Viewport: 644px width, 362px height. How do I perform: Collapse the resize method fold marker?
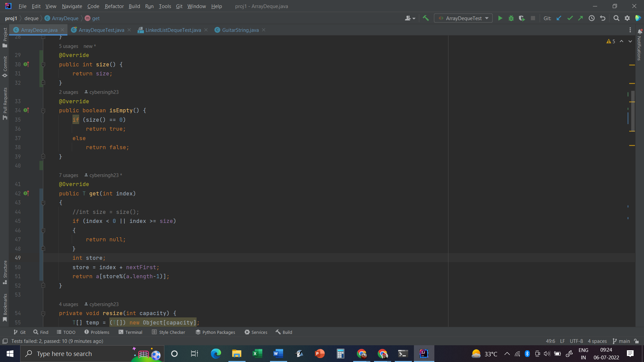point(43,313)
